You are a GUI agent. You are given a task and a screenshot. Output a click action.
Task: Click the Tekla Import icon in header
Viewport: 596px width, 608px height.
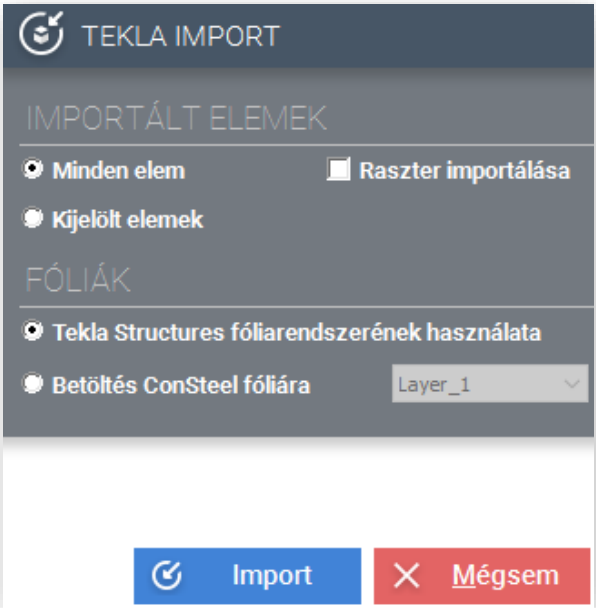click(x=41, y=33)
